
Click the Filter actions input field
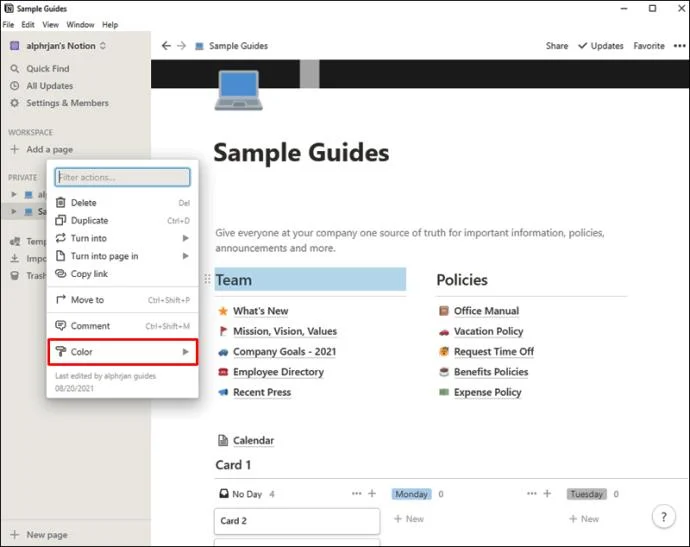(123, 177)
